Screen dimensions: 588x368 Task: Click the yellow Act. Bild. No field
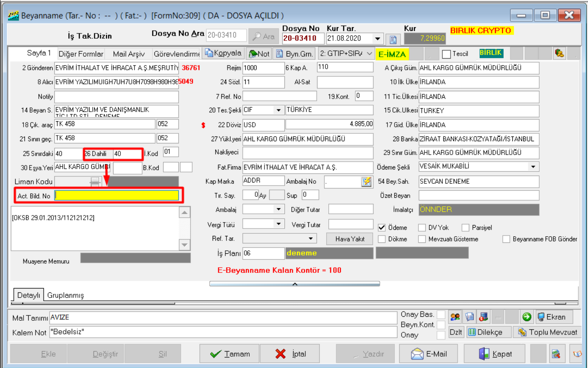[x=117, y=196]
